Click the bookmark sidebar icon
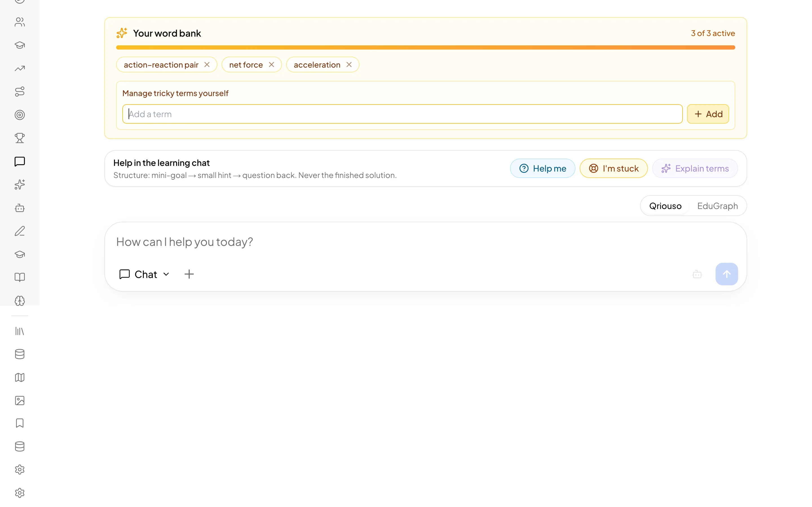Image resolution: width=812 pixels, height=507 pixels. click(20, 423)
